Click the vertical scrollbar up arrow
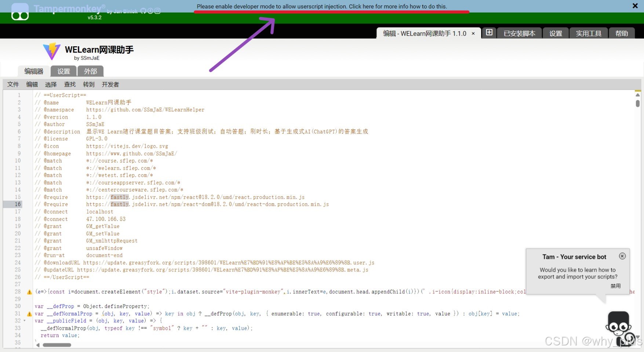Screen dimensions: 644x352 (638, 95)
